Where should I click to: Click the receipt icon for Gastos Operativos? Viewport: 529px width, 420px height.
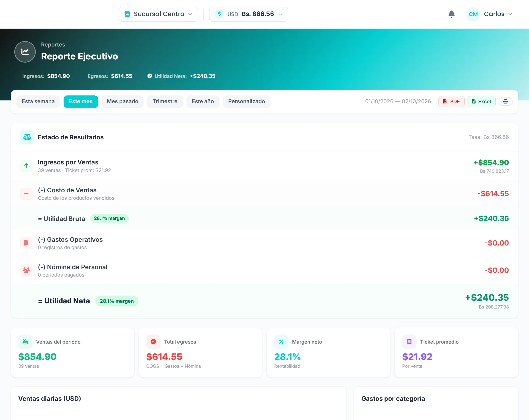tap(26, 243)
